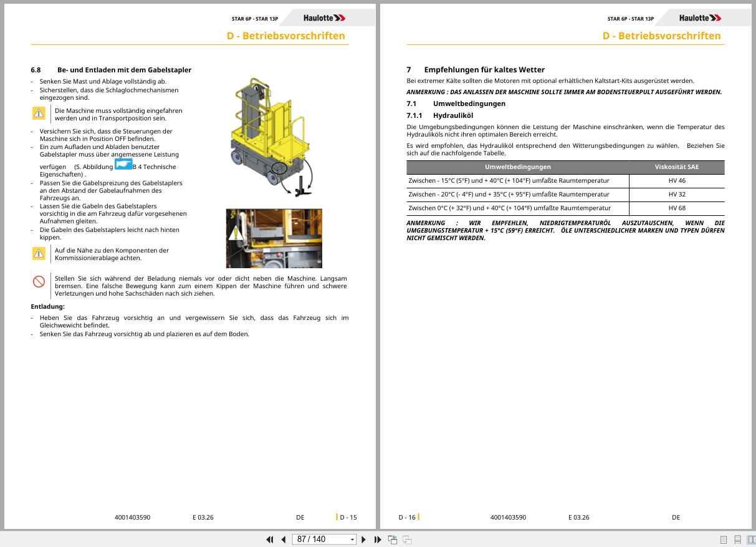Click right page title 'D - Betriebsvorschriften'
Screen dimensions: 756x547
pos(661,36)
